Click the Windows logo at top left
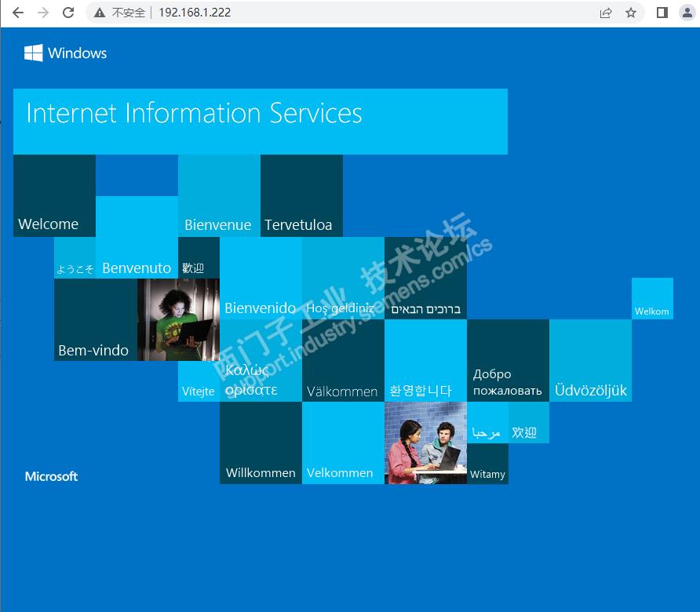The width and height of the screenshot is (700, 612). [66, 53]
